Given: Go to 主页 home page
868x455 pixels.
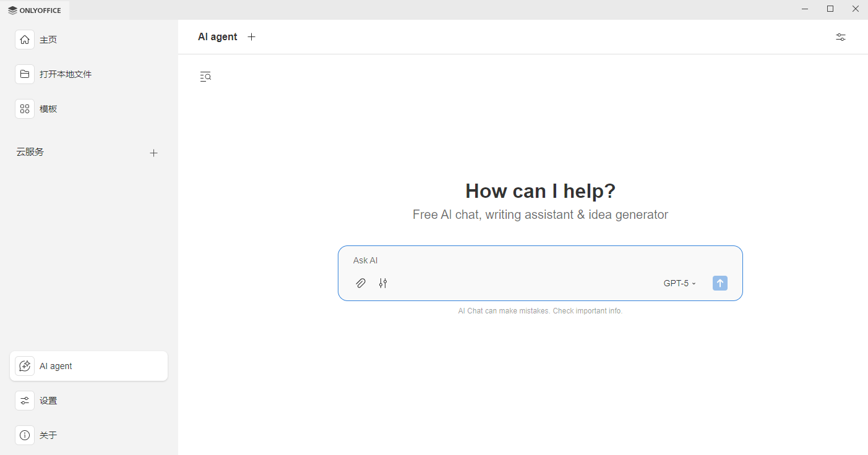Looking at the screenshot, I should click(48, 40).
